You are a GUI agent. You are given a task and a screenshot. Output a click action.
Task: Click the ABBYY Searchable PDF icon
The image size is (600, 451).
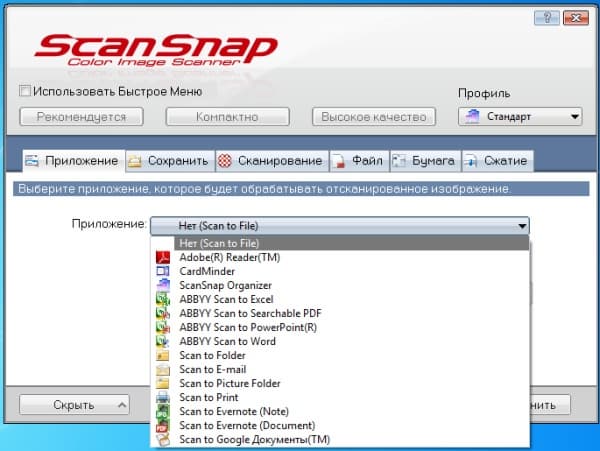163,313
